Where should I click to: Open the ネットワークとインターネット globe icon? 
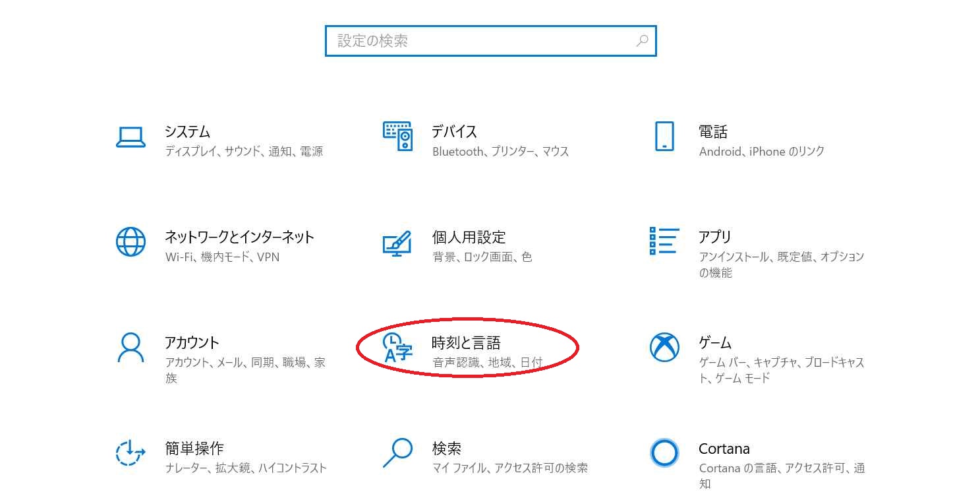coord(130,242)
